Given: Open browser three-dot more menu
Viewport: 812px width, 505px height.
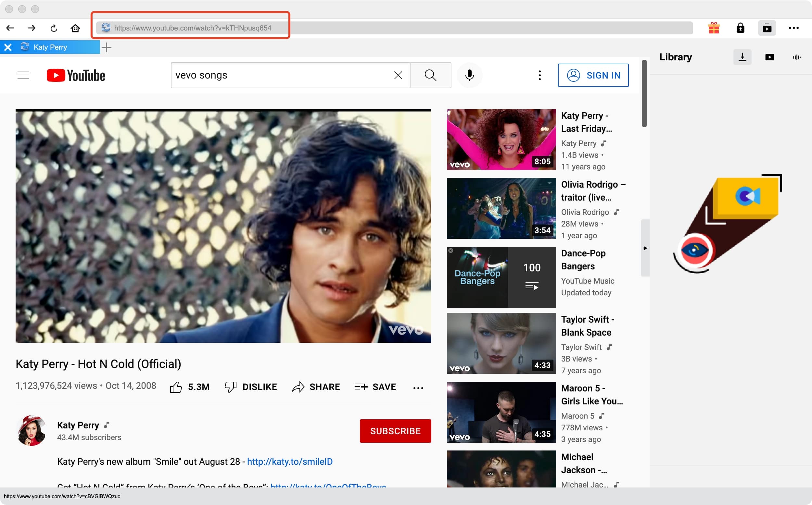Looking at the screenshot, I should click(x=793, y=28).
